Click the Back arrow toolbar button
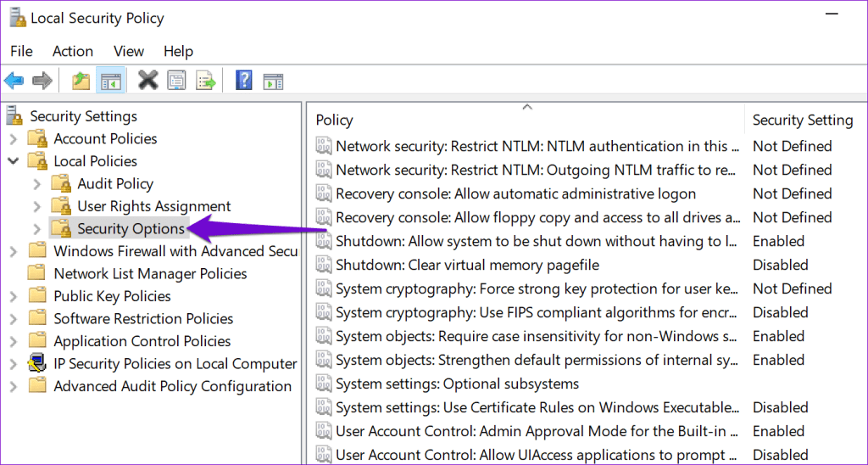Viewport: 868px width, 465px height. (x=14, y=81)
